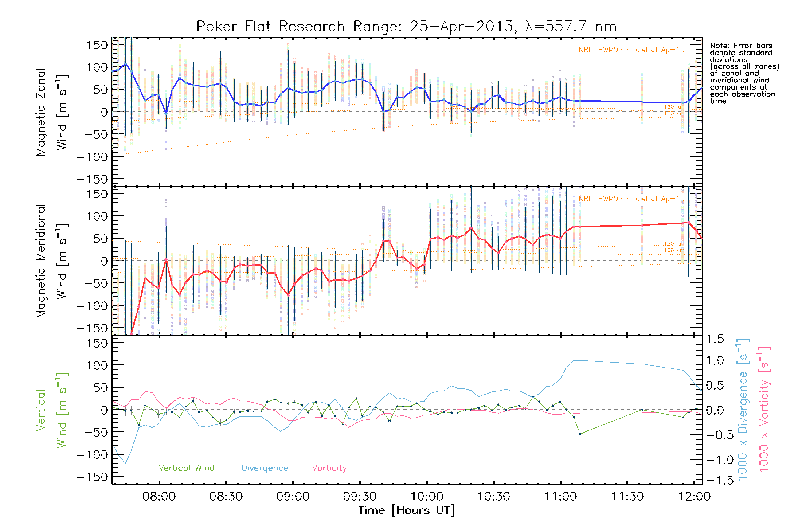Click the Time [Hours UT] axis title
798x532 pixels.
tap(407, 510)
